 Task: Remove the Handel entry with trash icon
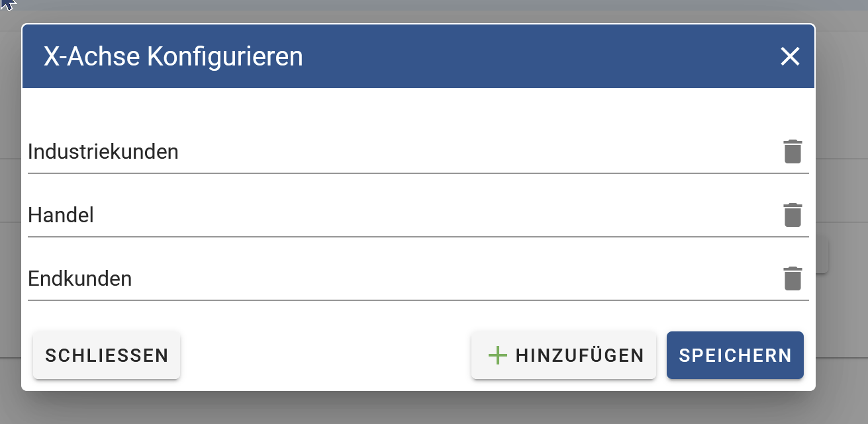[x=793, y=215]
